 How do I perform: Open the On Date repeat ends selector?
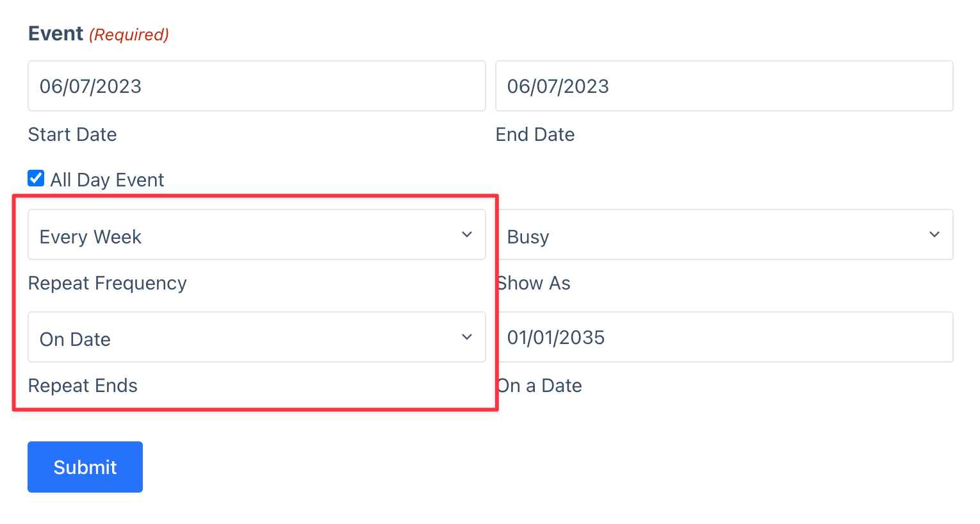point(256,337)
